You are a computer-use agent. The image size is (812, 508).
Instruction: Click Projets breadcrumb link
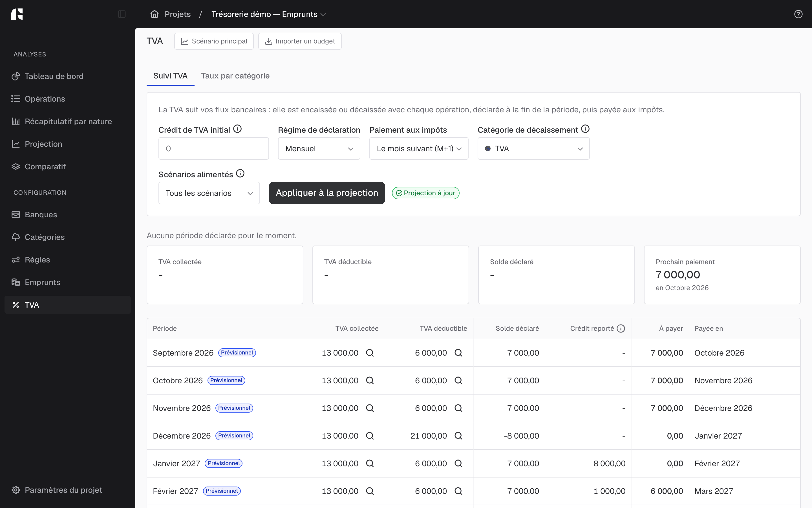click(178, 14)
